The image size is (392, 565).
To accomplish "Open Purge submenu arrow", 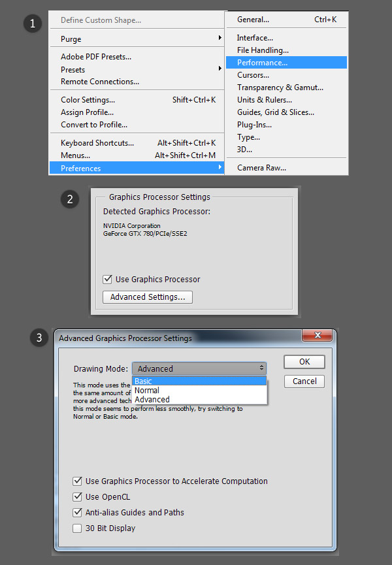I will (220, 38).
